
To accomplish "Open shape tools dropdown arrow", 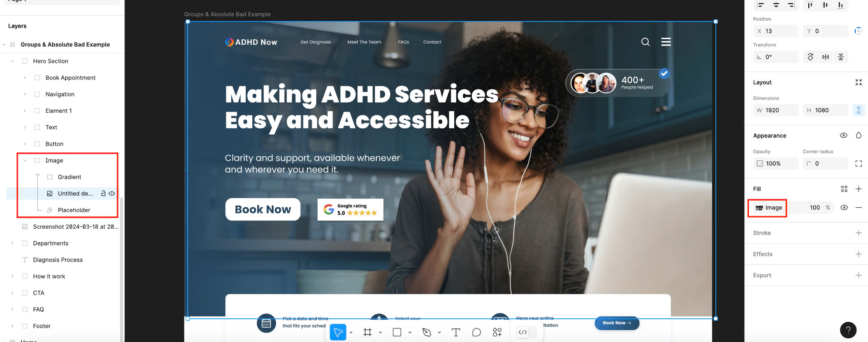I will point(410,332).
